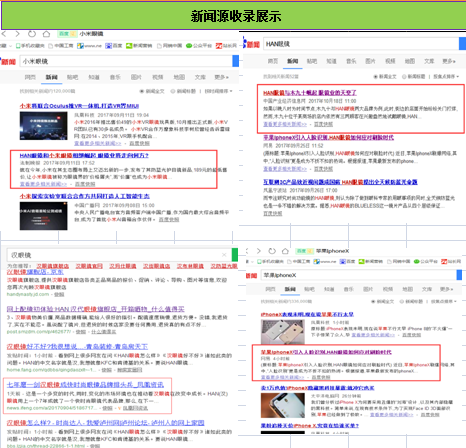Viewport: 466px width, 448px height.
Task: Open white iPhone thumbnail in 苹果iphoneX results
Action: click(x=283, y=332)
